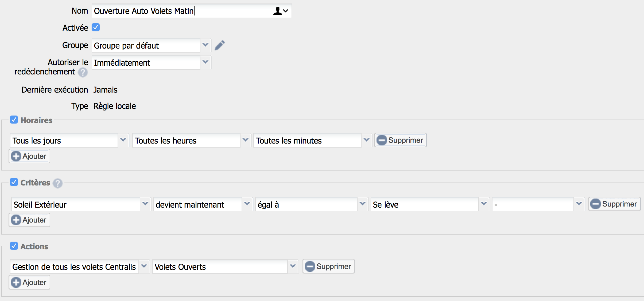Toggle the Actions section checkbox
The width and height of the screenshot is (644, 301).
14,246
